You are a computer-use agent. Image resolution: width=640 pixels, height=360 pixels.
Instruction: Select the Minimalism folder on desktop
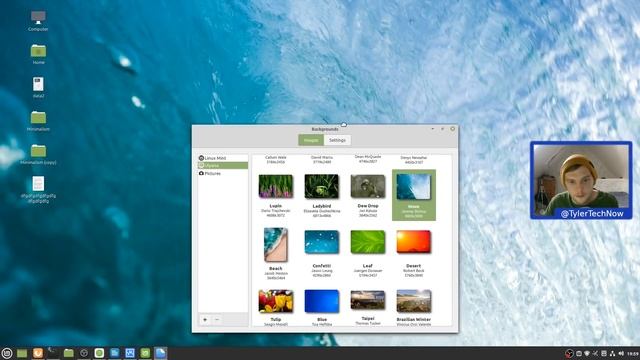38,121
